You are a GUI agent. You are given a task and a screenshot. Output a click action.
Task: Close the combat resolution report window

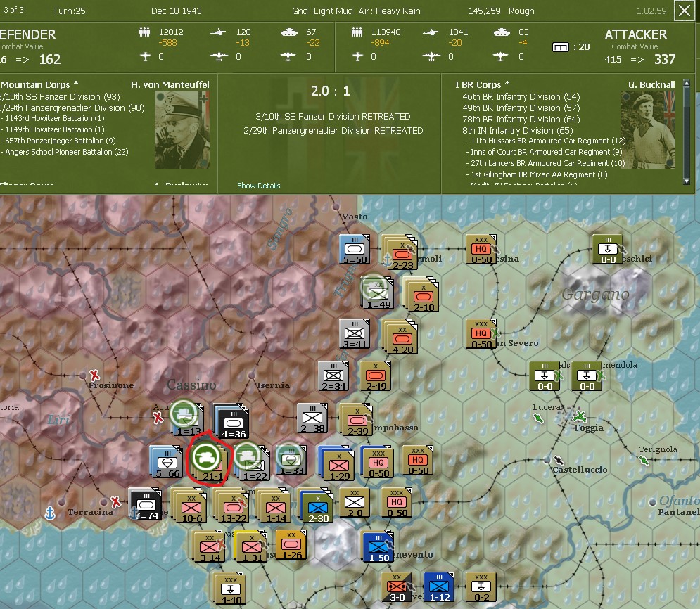[x=685, y=11]
